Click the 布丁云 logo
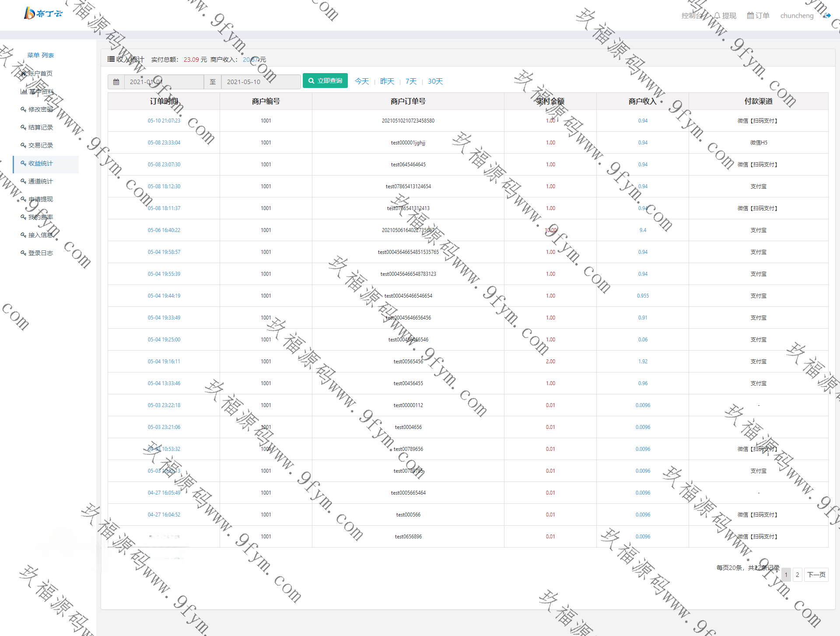This screenshot has width=840, height=636. 43,13
